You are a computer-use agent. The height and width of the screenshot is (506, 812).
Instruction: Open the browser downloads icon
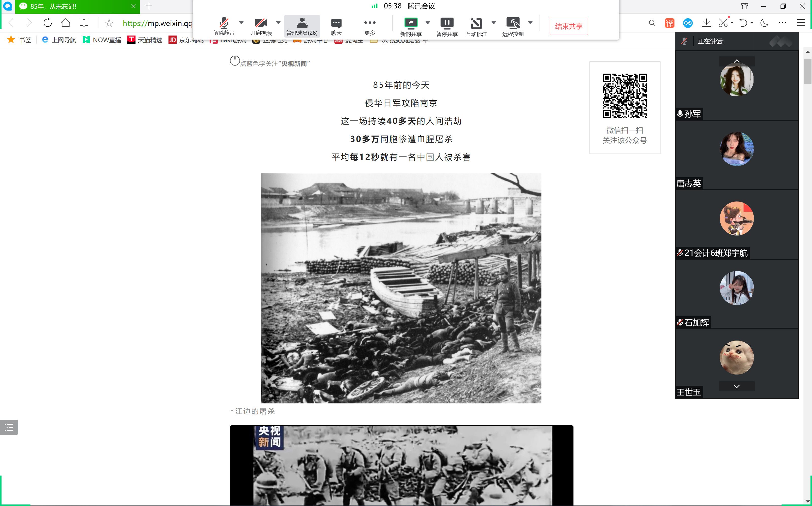coord(706,23)
